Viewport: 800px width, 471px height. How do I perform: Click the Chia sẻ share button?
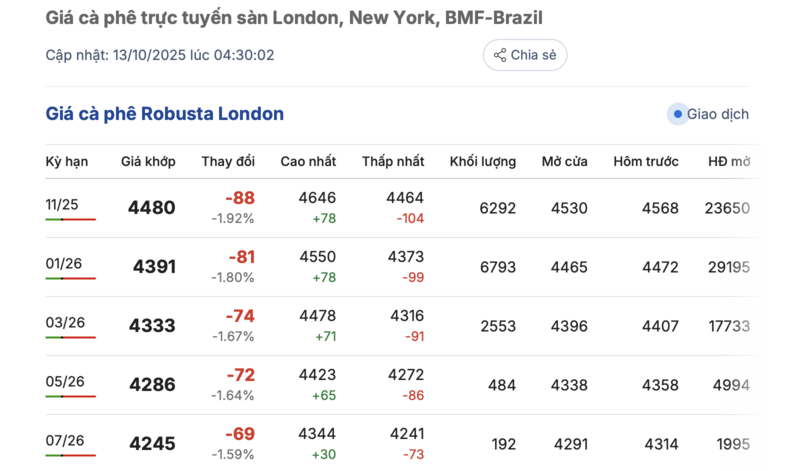click(525, 55)
